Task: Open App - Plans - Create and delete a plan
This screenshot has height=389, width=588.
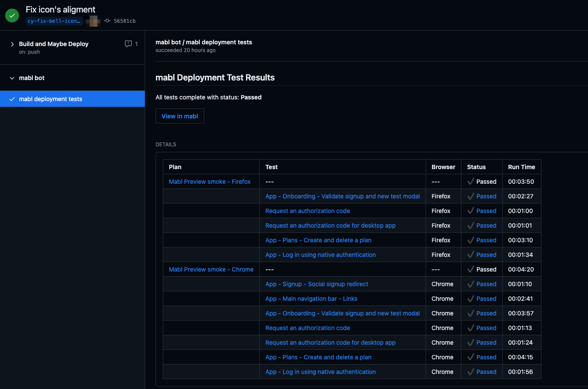Action: click(x=318, y=240)
